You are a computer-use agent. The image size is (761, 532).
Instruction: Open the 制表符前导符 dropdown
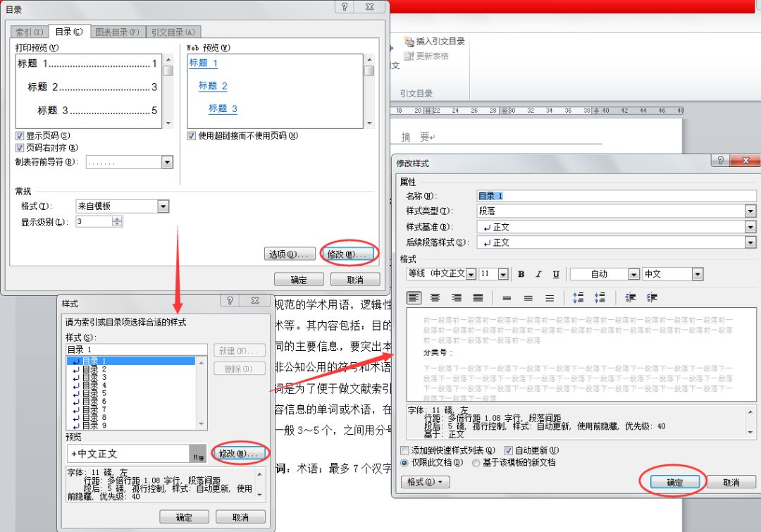(x=167, y=163)
